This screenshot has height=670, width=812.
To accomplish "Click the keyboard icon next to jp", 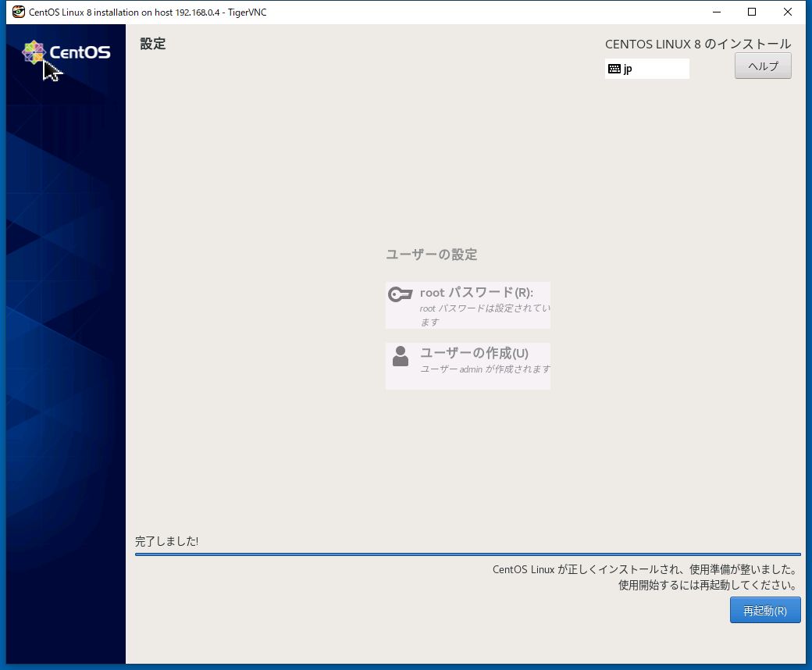I will click(x=614, y=69).
